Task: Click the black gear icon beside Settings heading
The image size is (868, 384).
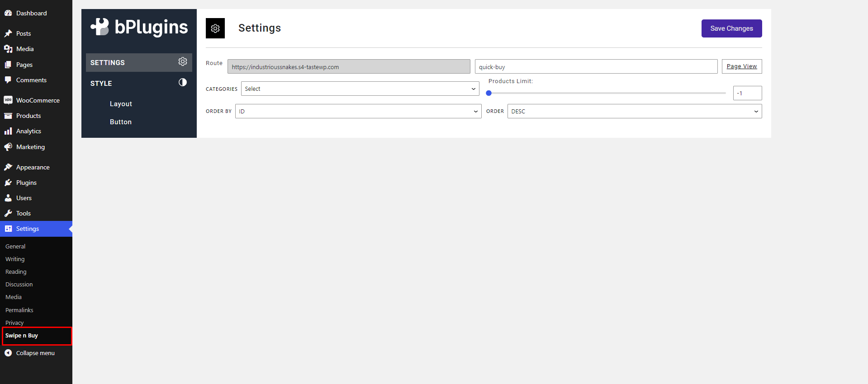Action: pyautogui.click(x=215, y=28)
